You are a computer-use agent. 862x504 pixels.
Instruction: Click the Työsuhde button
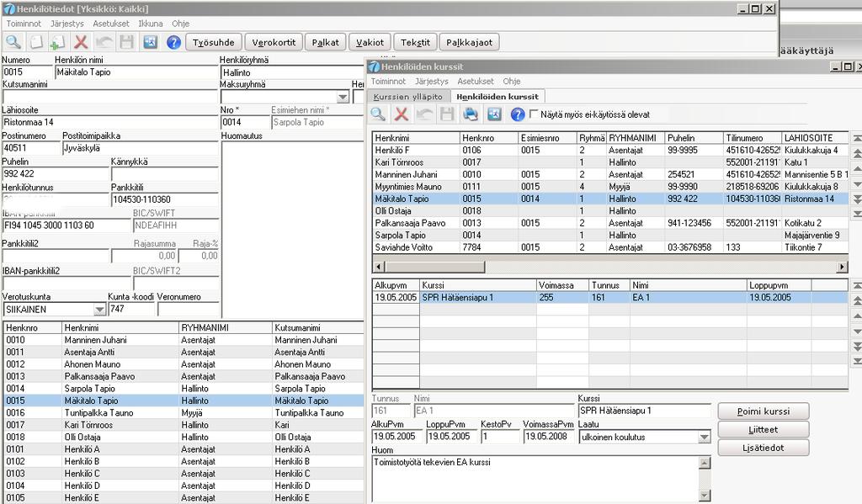[x=213, y=42]
